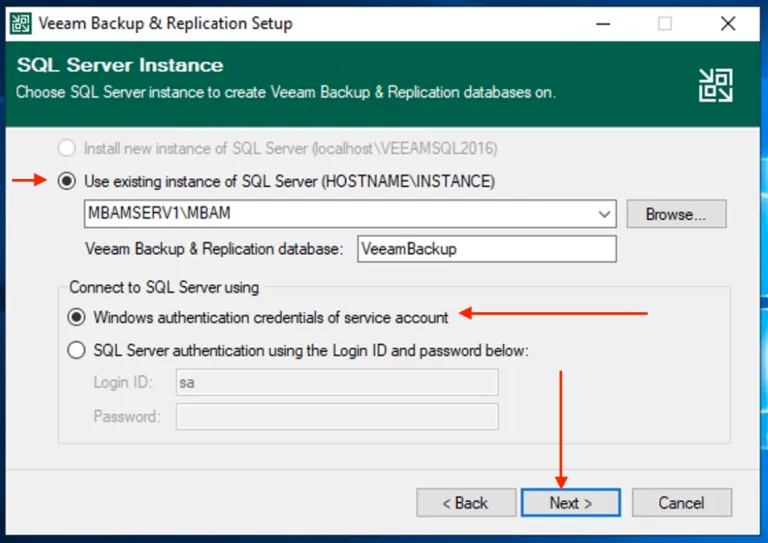Click the MBAMSERV1\MBAM instance combo box
The height and width of the screenshot is (543, 768).
350,213
